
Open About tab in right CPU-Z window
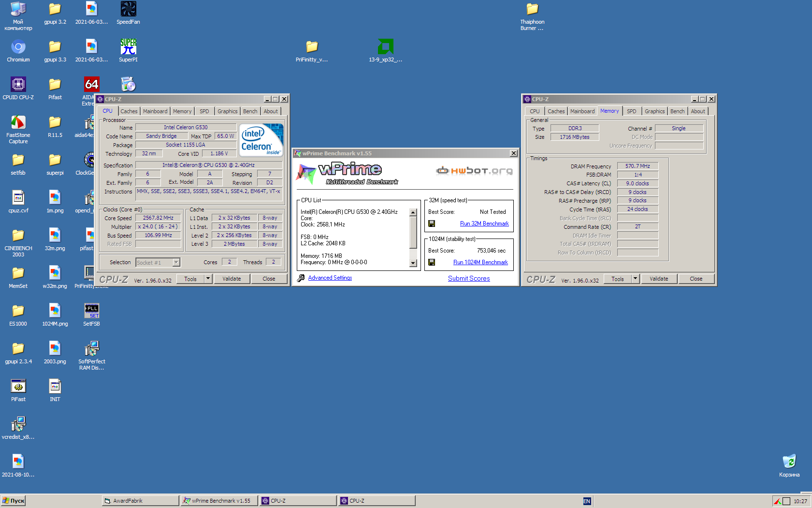tap(697, 111)
